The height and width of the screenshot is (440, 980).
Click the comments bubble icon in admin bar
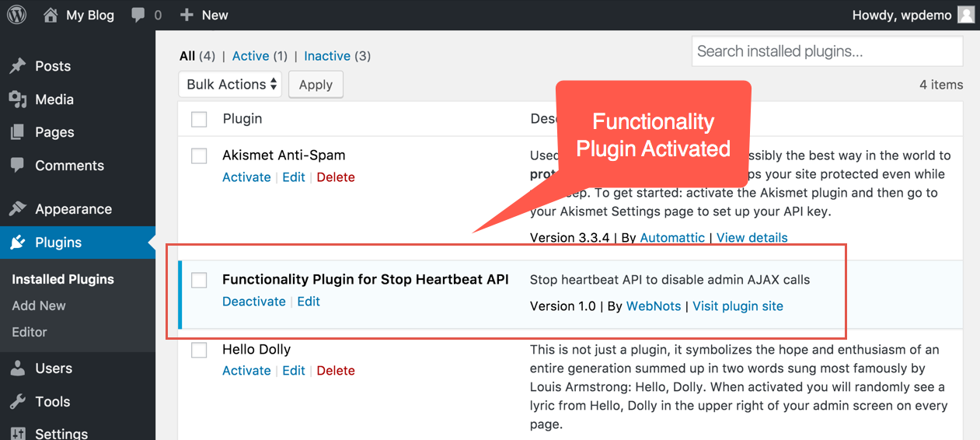pos(139,15)
